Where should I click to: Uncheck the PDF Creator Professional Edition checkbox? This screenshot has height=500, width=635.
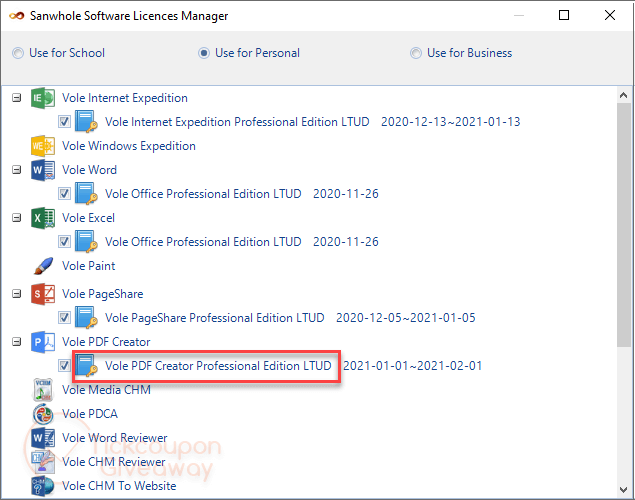coord(64,366)
